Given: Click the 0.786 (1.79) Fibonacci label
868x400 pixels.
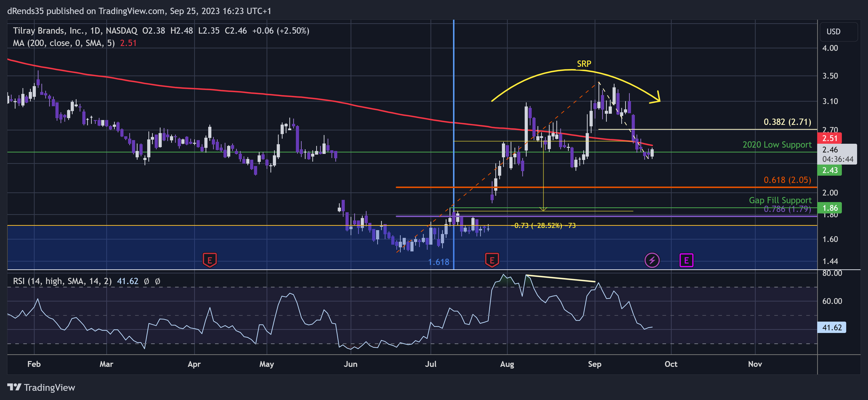Looking at the screenshot, I should (787, 209).
